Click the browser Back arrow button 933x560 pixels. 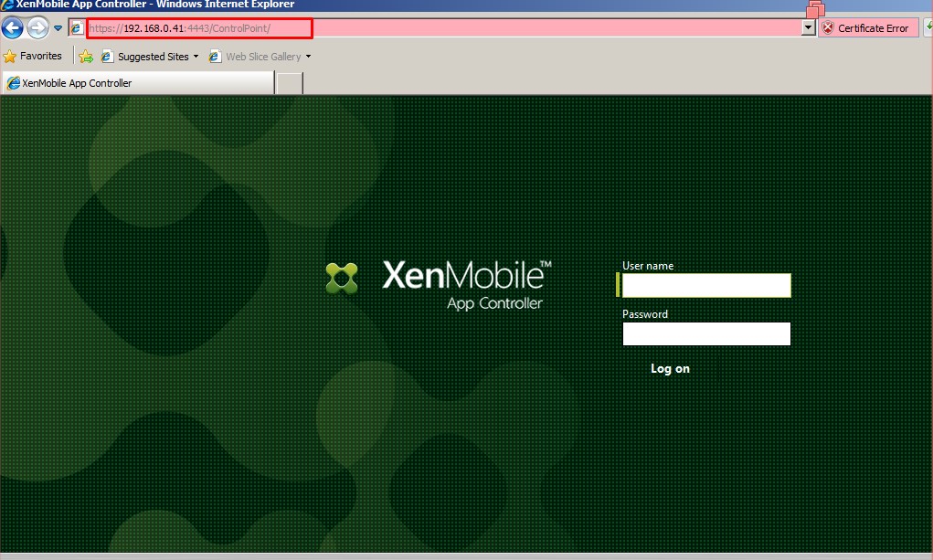click(12, 28)
